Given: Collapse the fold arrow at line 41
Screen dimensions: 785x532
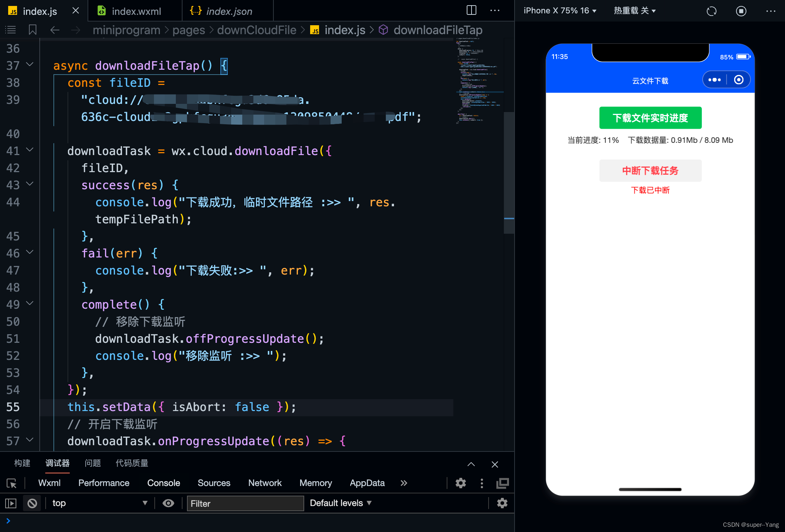Looking at the screenshot, I should tap(30, 150).
